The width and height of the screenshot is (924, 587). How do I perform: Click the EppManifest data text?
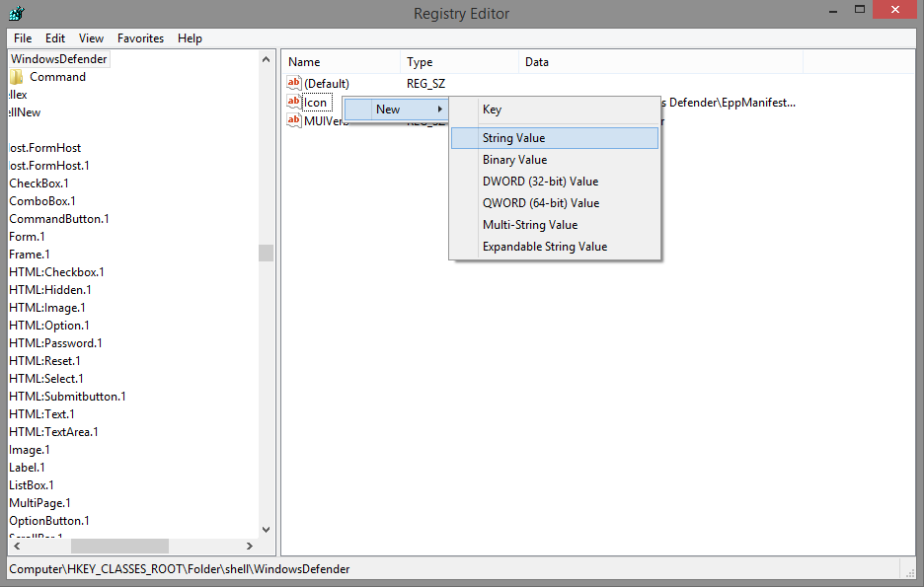729,103
